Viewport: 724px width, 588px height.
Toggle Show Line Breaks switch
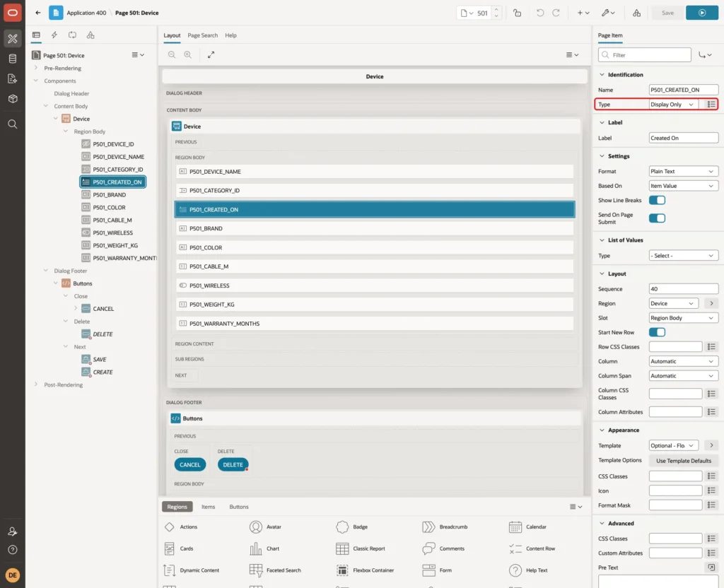pos(657,200)
